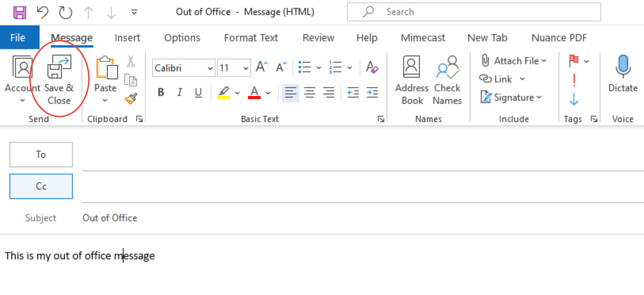Align text left
This screenshot has height=295, width=644.
pos(291,93)
